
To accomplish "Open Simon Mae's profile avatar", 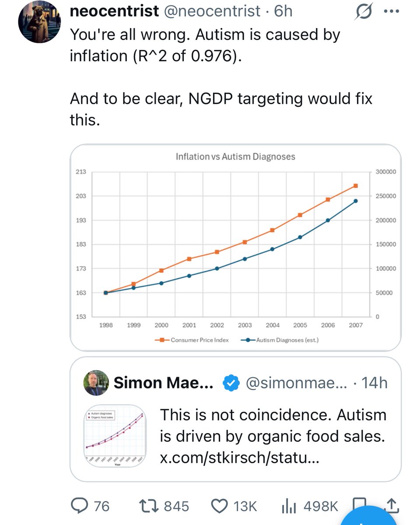I will pos(96,383).
